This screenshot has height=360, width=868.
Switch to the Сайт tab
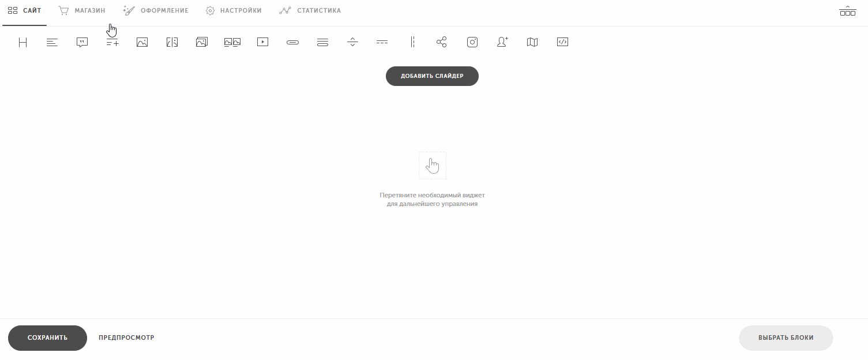pos(25,11)
